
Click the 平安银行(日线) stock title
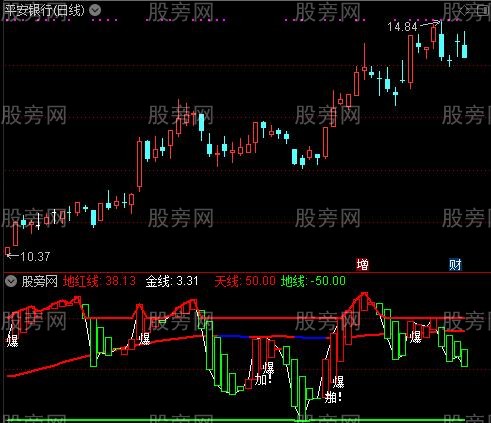(45, 10)
